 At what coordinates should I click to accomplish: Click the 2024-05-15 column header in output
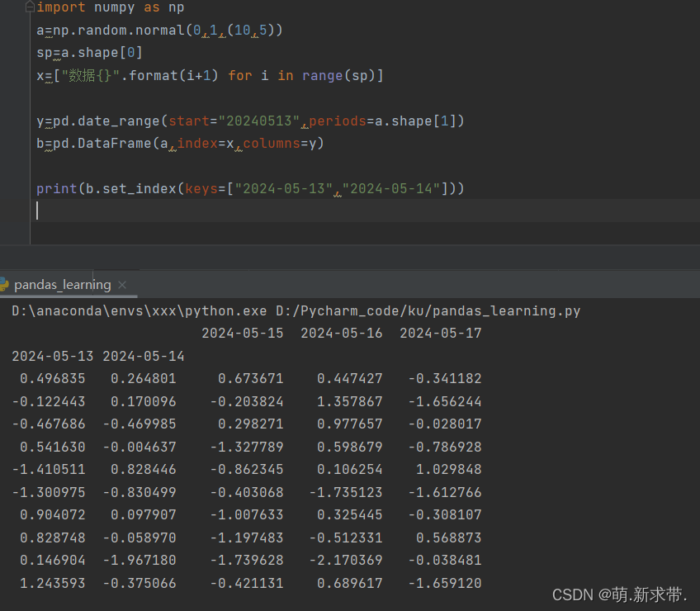(242, 333)
